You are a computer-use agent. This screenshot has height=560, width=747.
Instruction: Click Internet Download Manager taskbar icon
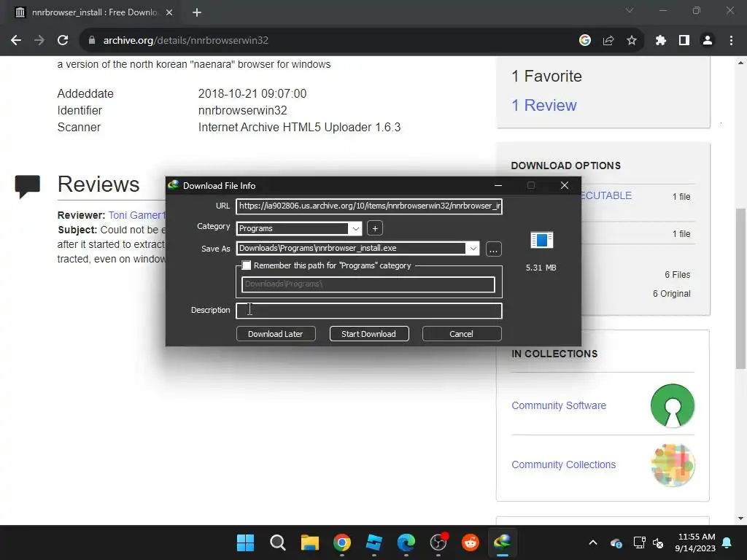click(503, 542)
